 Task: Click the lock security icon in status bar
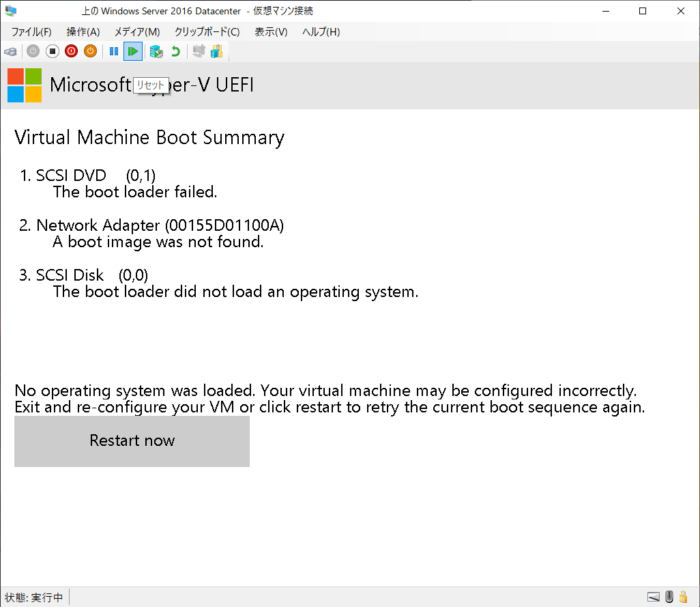pos(684,597)
